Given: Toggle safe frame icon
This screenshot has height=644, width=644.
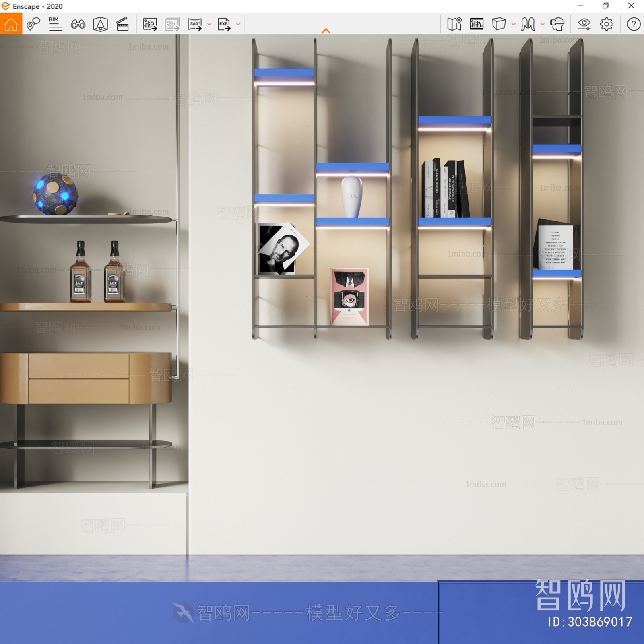Looking at the screenshot, I should coord(100,24).
